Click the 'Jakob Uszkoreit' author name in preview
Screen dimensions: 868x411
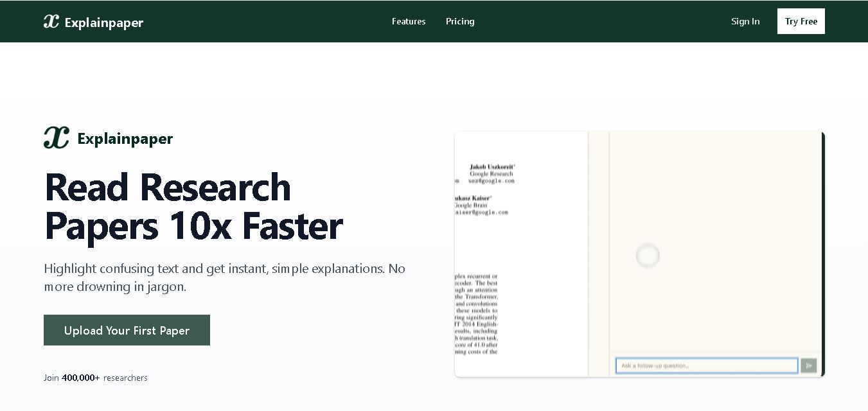[x=492, y=167]
